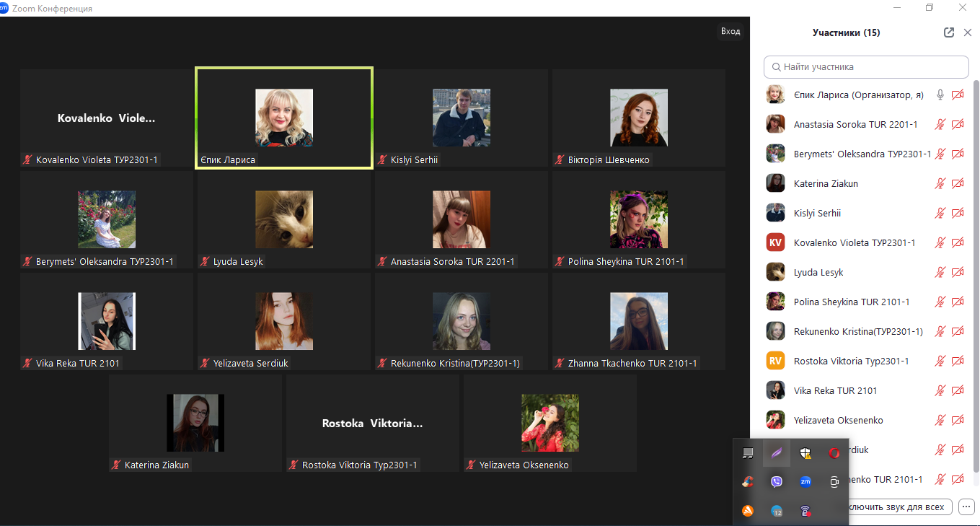Select Lyuda Lesyk row in participants list
Viewport: 980px width, 526px height.
point(818,272)
